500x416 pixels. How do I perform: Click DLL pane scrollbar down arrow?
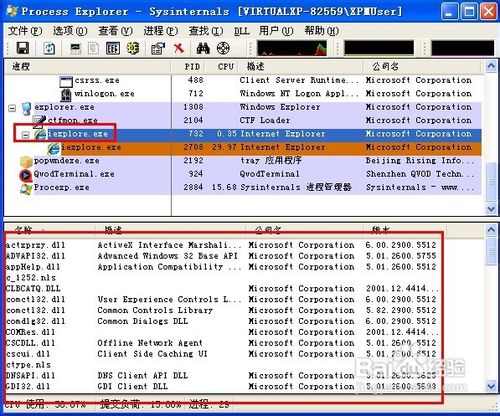coord(491,387)
